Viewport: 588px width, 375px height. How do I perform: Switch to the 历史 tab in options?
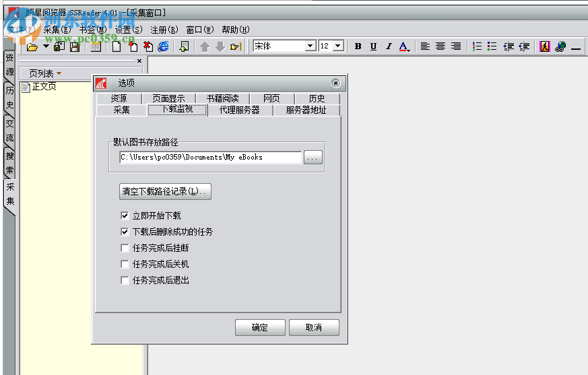coord(317,98)
